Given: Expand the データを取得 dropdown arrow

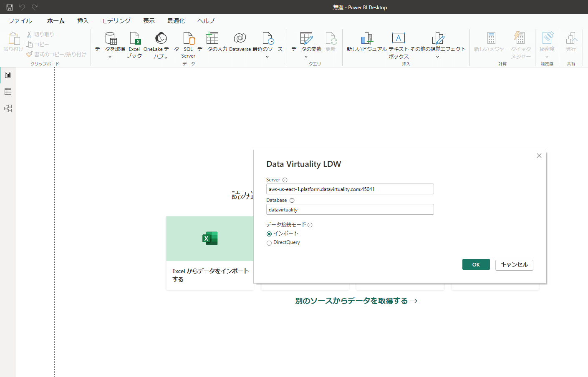Looking at the screenshot, I should click(x=110, y=57).
